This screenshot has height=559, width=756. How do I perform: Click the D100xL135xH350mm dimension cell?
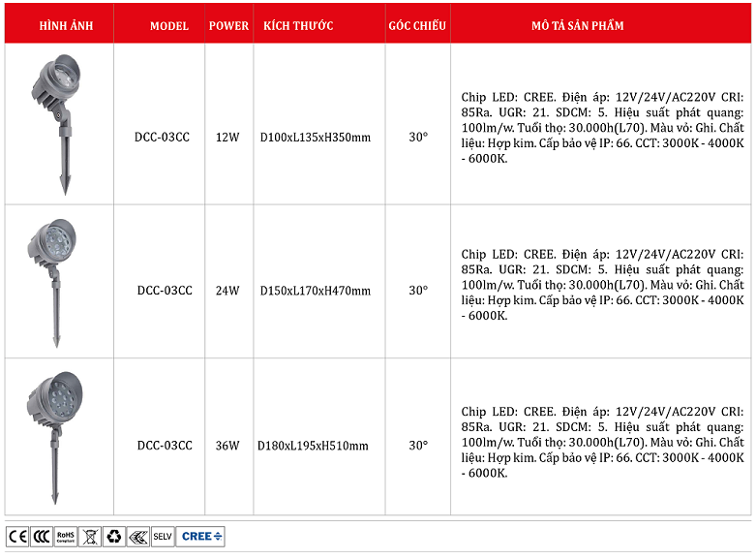(316, 138)
